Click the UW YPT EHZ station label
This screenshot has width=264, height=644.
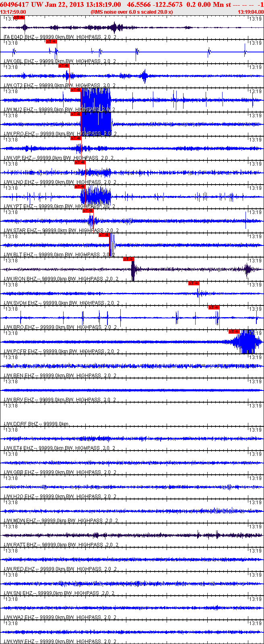(x=60, y=206)
